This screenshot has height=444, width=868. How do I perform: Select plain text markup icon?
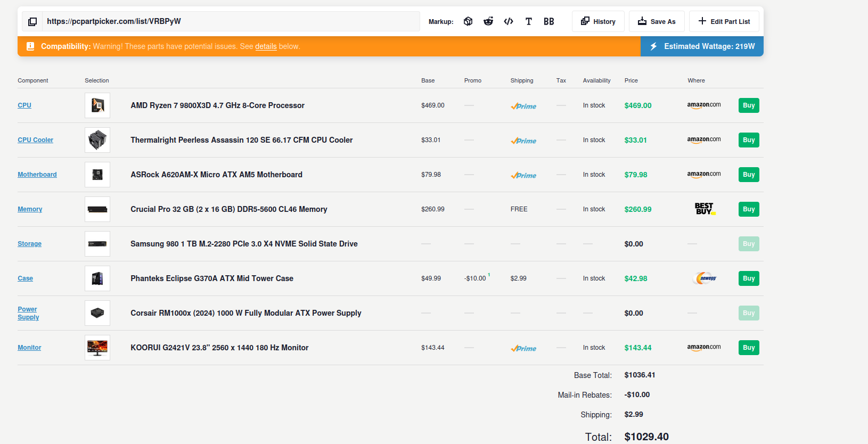pos(529,21)
